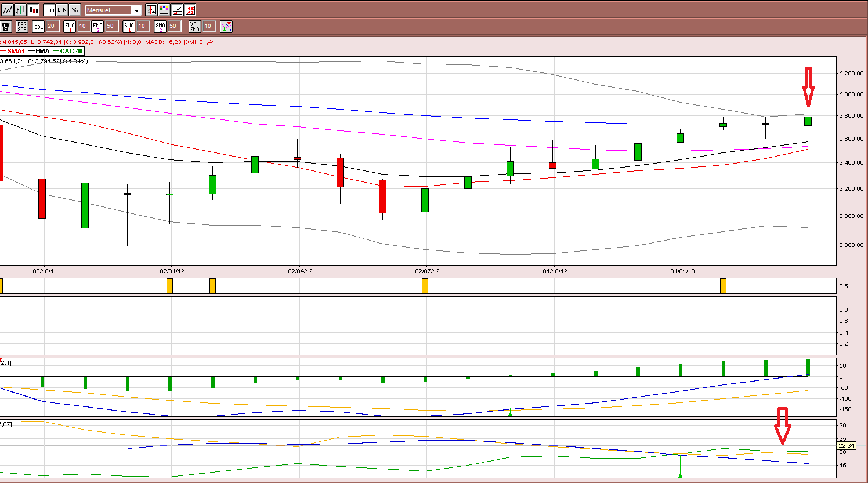Viewport: 868px width, 483px height.
Task: Click the SMA1 legend label
Action: pyautogui.click(x=16, y=51)
